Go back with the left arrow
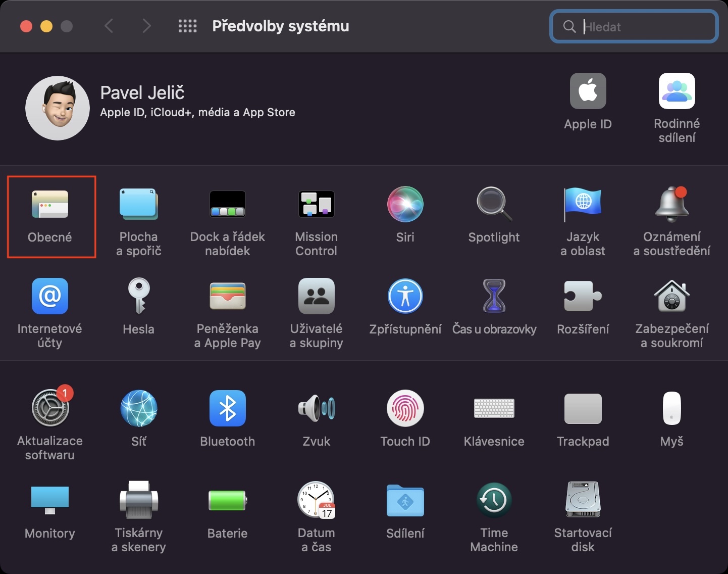Image resolution: width=728 pixels, height=574 pixels. tap(109, 26)
